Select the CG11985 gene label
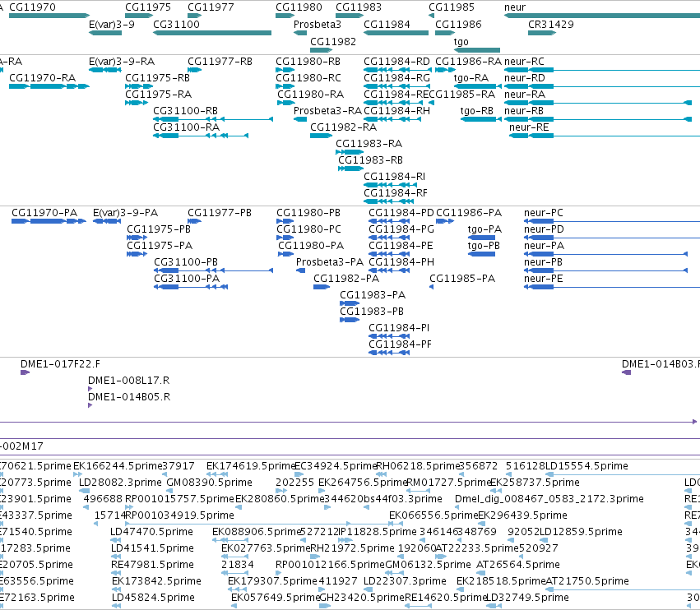Screen dimensions: 700x610 (x=452, y=7)
